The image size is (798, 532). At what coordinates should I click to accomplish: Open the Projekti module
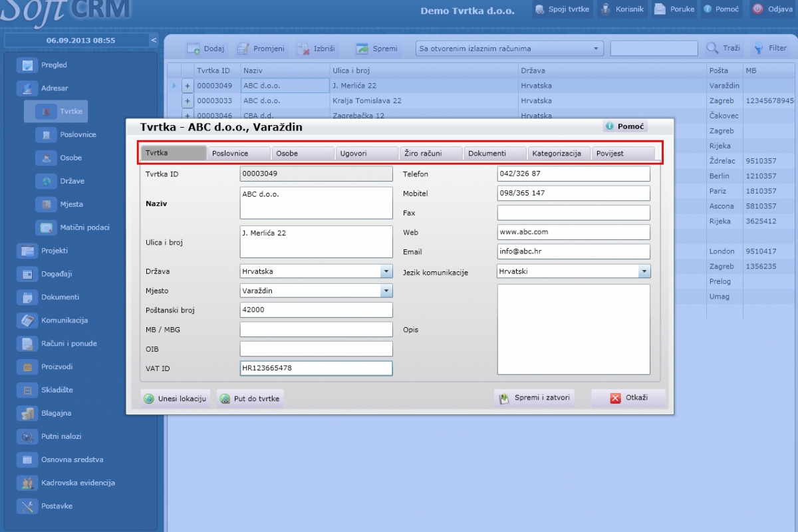[x=44, y=251]
